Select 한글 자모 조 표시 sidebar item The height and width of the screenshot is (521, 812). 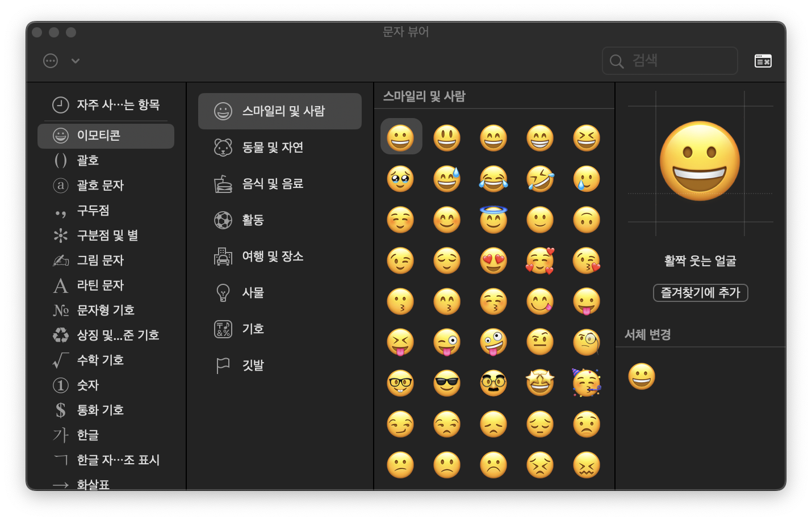106,460
